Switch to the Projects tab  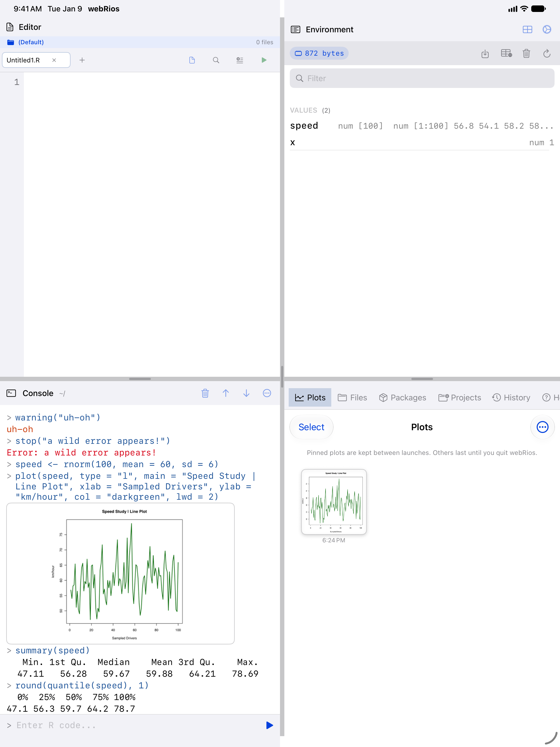pyautogui.click(x=459, y=397)
